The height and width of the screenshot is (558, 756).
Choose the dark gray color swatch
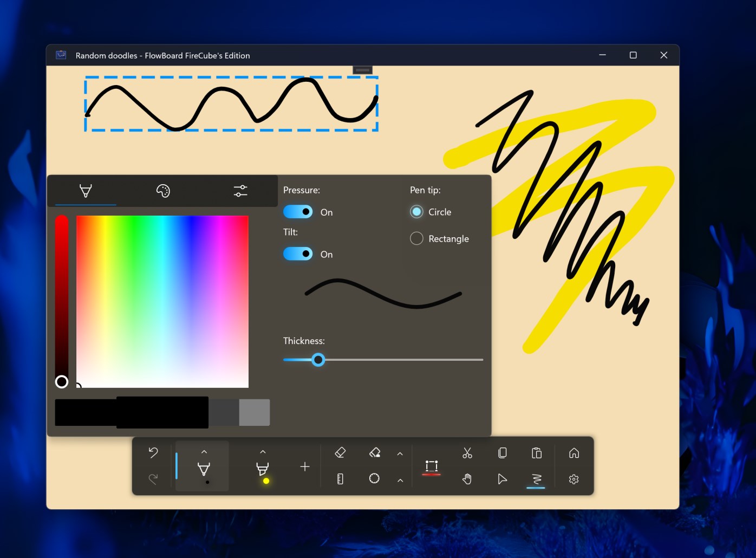(224, 412)
